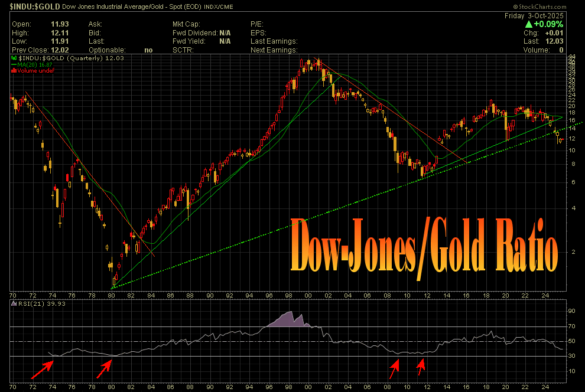Click the RSI axis label 30
Screen dimensions: 585x392
point(571,356)
